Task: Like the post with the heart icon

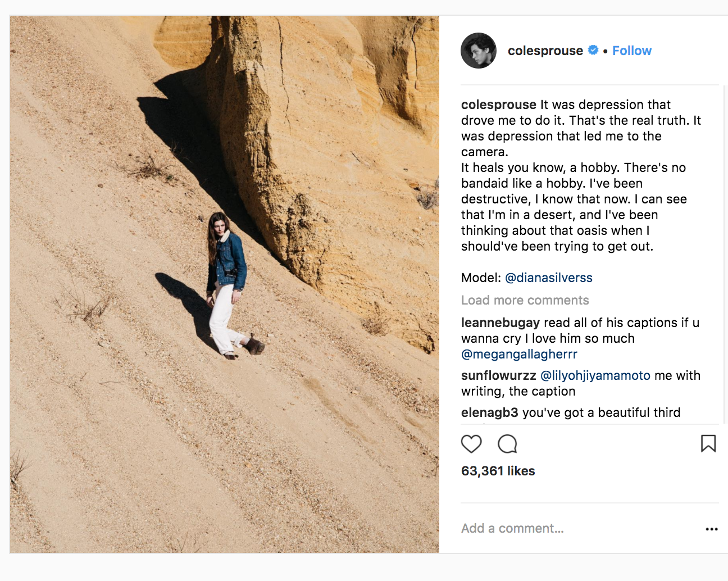Action: 471,444
